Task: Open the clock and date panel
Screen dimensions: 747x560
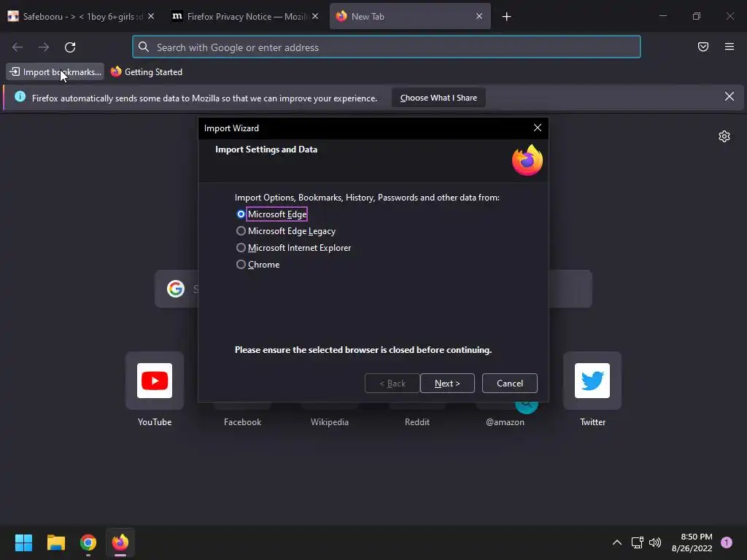Action: (x=692, y=542)
